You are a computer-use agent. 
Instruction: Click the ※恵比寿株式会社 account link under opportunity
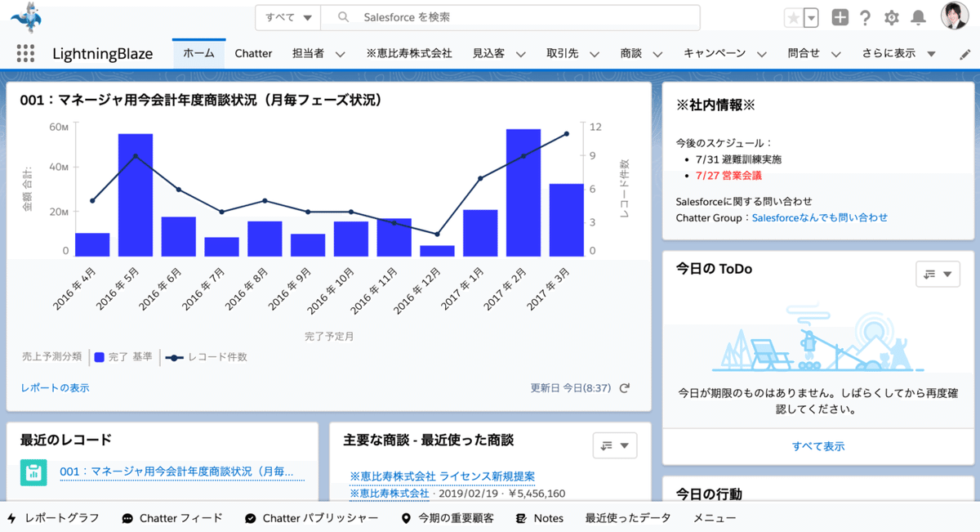(x=390, y=494)
